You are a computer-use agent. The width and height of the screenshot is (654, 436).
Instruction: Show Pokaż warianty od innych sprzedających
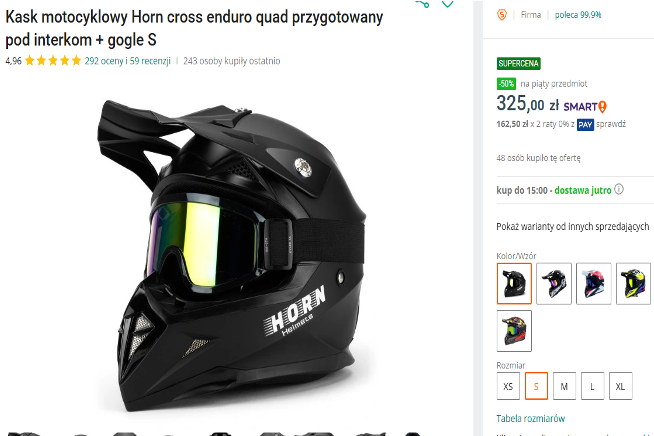coord(573,227)
